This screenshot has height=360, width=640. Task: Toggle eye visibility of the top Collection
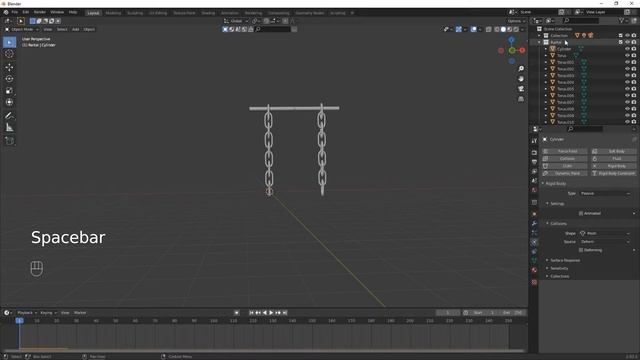coord(627,36)
